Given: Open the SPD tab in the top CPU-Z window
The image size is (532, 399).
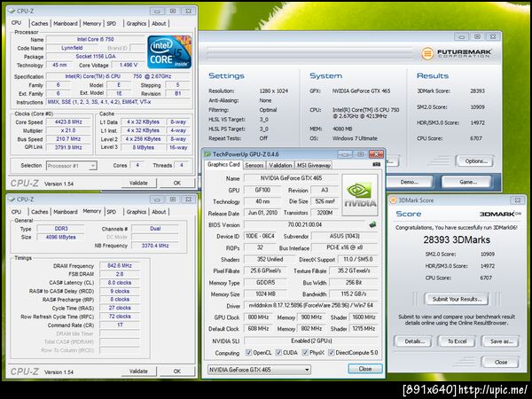Looking at the screenshot, I should (x=112, y=23).
